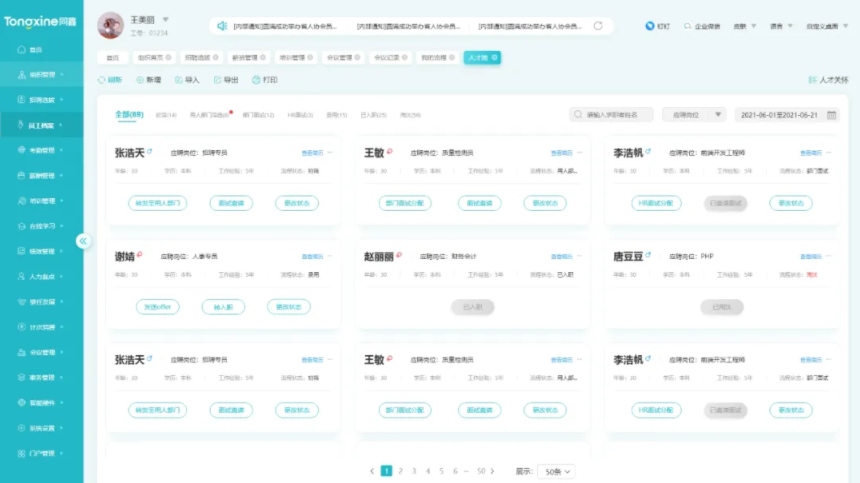Click the 刷新 refresh icon in toolbar
The height and width of the screenshot is (483, 860).
click(x=102, y=79)
